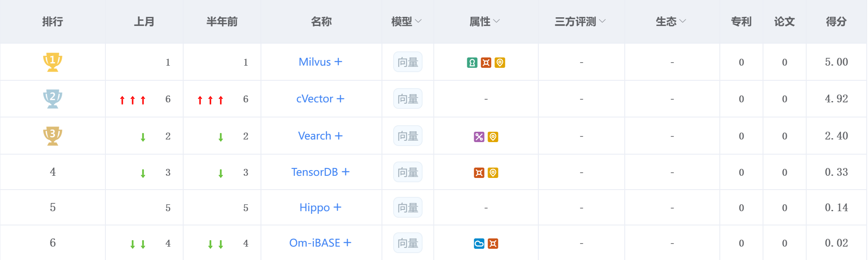
Task: Click the silver trophy icon for rank 2
Action: pos(52,98)
